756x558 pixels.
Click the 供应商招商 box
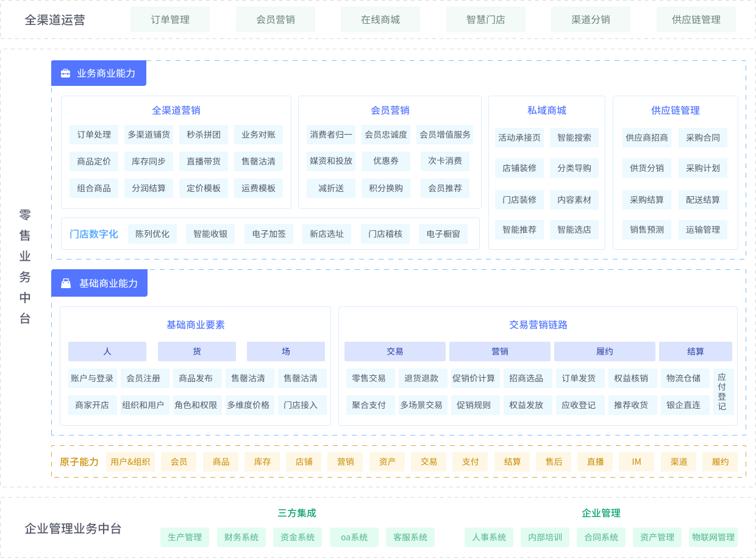[x=647, y=138]
